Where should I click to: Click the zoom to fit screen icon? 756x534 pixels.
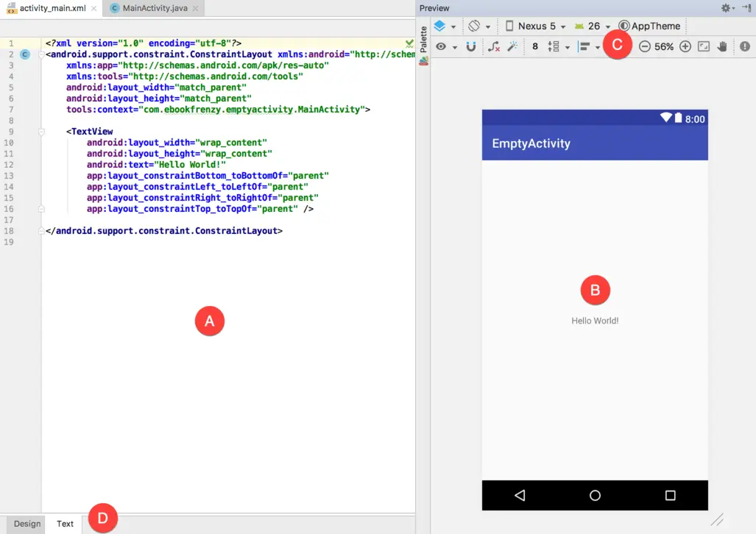704,46
